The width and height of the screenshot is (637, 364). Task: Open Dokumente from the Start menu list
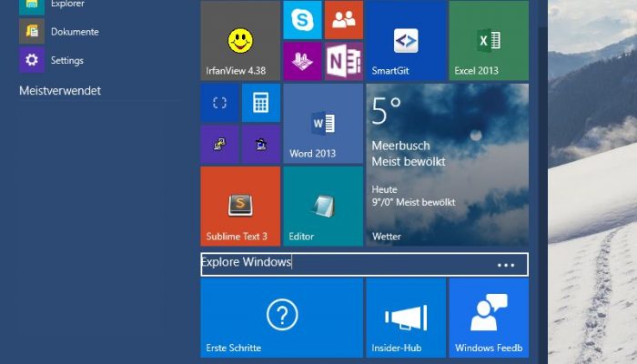click(x=75, y=32)
